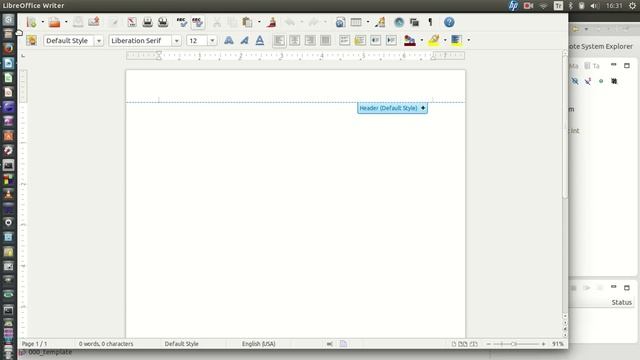
Task: Open the font size 12 dropdown
Action: (212, 41)
